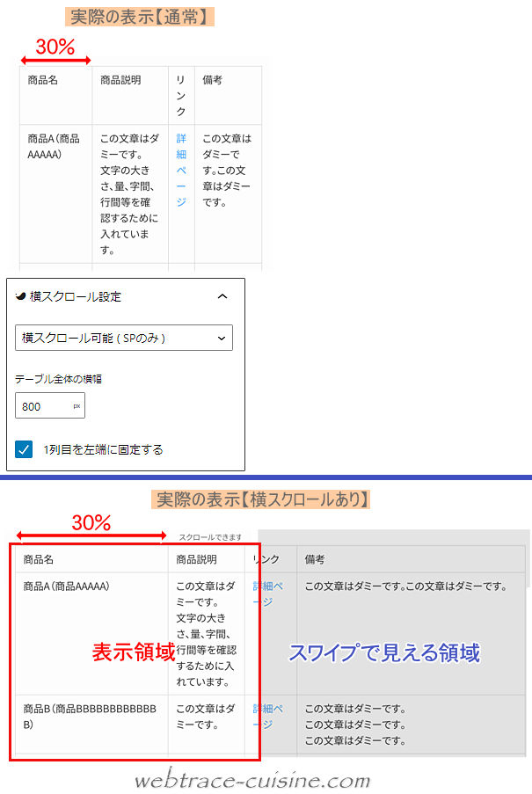This screenshot has width=532, height=794.
Task: Uncheck 1列目を左端に固定する checkbox
Action: pyautogui.click(x=24, y=449)
